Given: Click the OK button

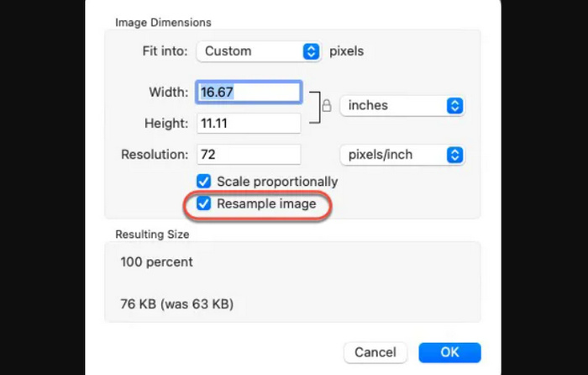Looking at the screenshot, I should tap(449, 352).
